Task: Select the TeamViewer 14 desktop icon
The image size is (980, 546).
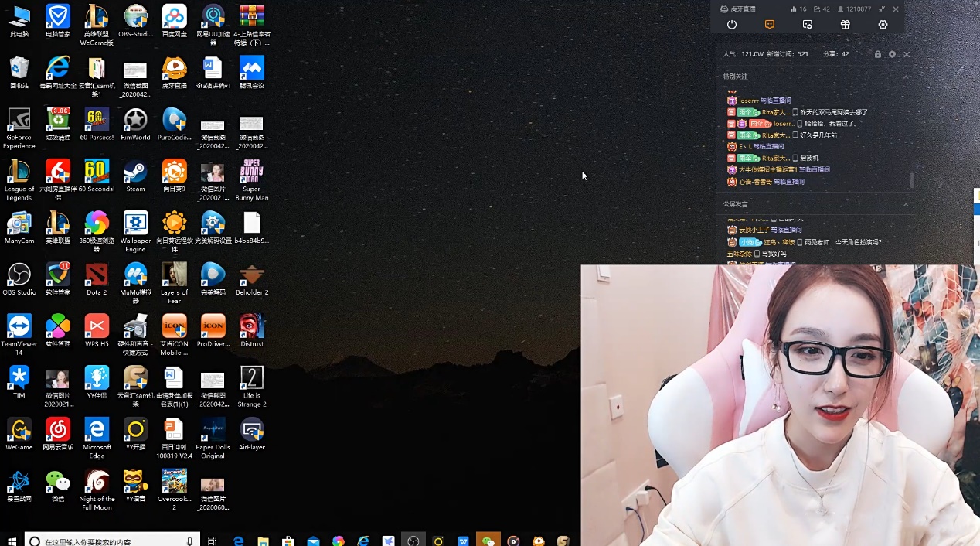Action: point(19,335)
